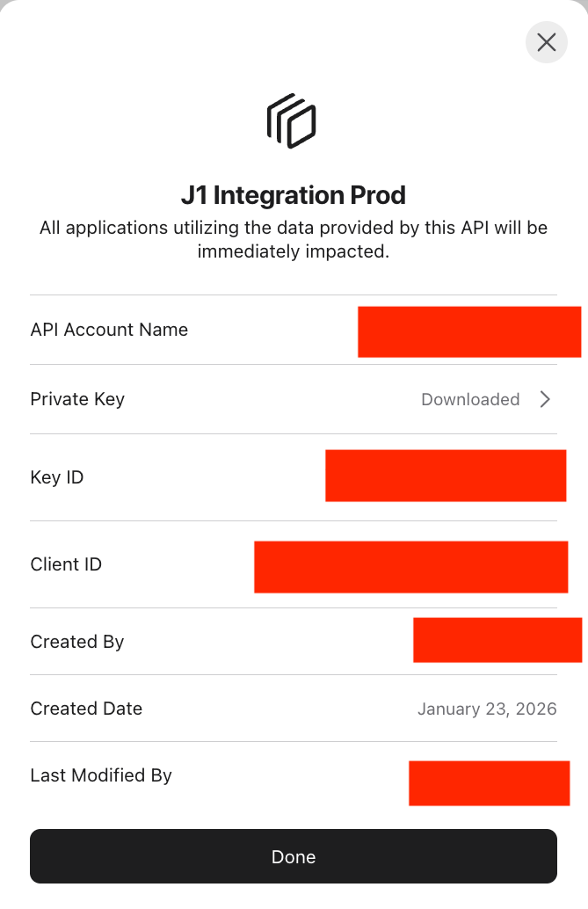This screenshot has height=909, width=588.
Task: Select the Created By redacted value
Action: (497, 640)
